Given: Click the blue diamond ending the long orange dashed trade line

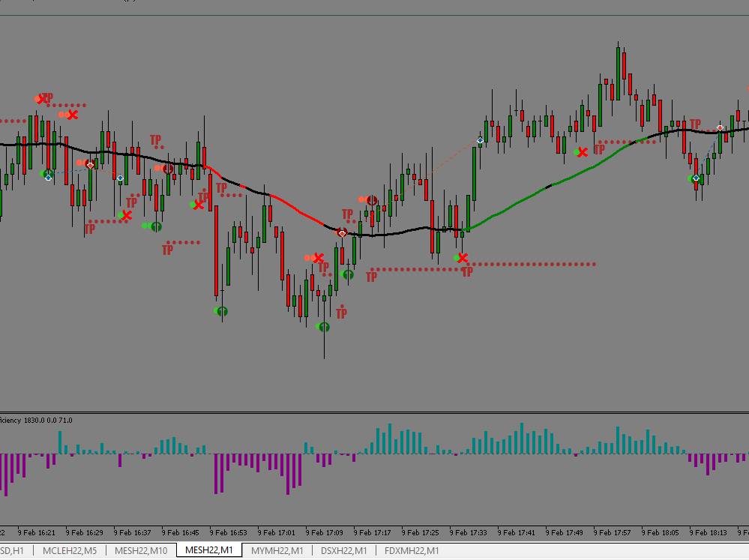Looking at the screenshot, I should [x=480, y=140].
